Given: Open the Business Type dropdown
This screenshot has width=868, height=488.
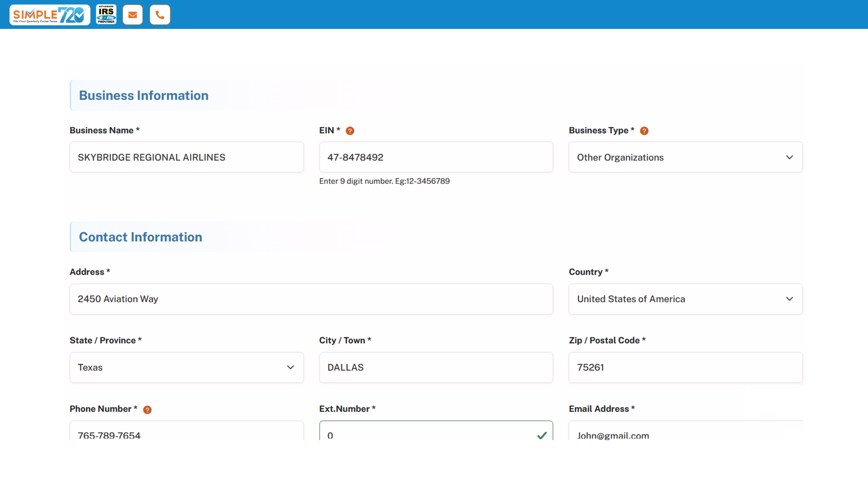Looking at the screenshot, I should [685, 157].
